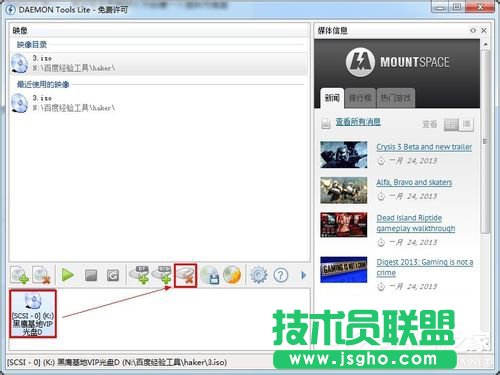Click the Make disc image icon
500x375 pixels.
(210, 275)
